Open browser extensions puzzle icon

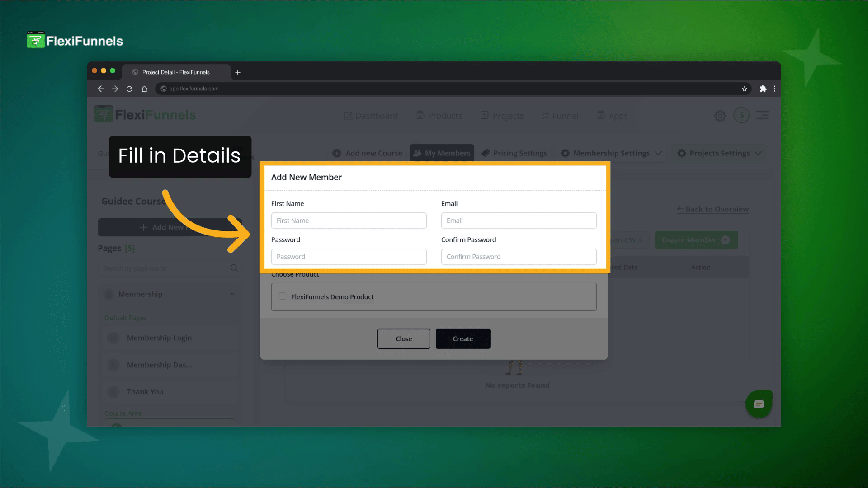763,89
